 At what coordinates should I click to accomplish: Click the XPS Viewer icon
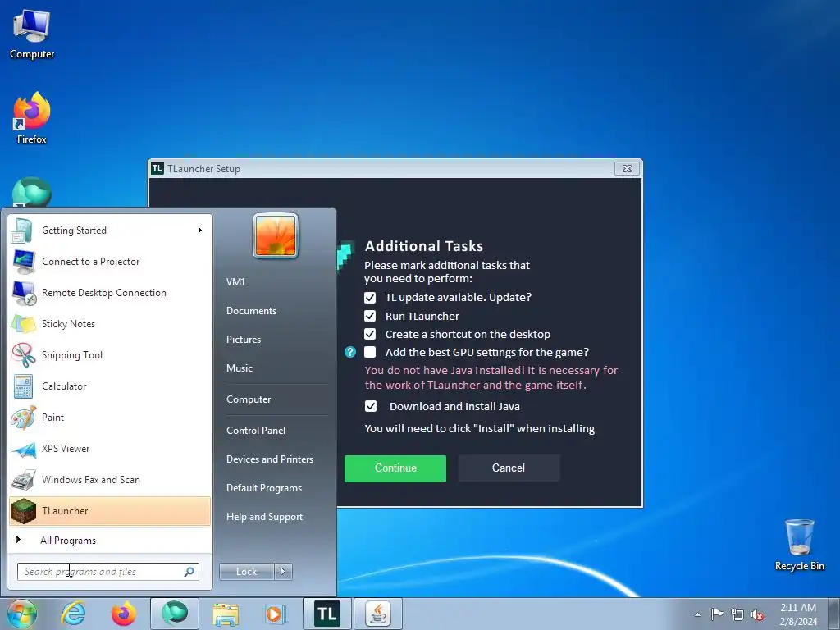click(x=23, y=449)
